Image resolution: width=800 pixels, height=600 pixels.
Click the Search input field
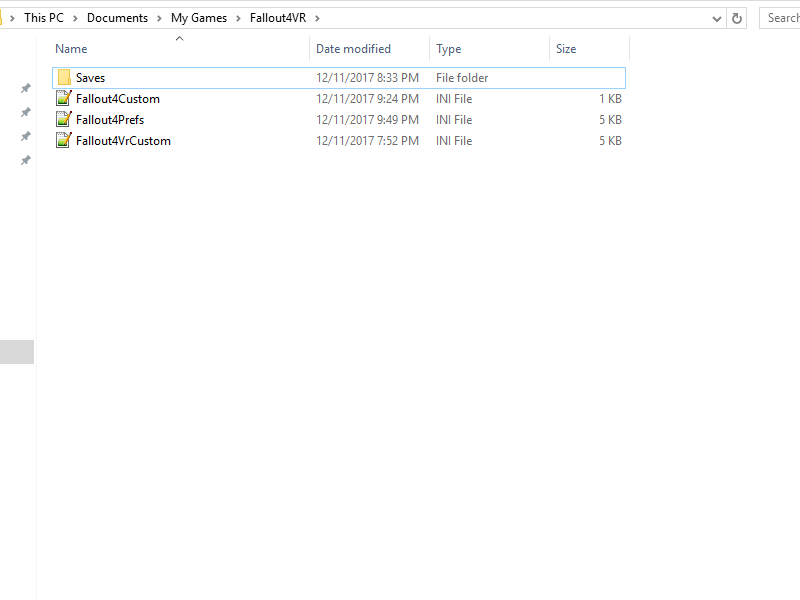[x=780, y=18]
